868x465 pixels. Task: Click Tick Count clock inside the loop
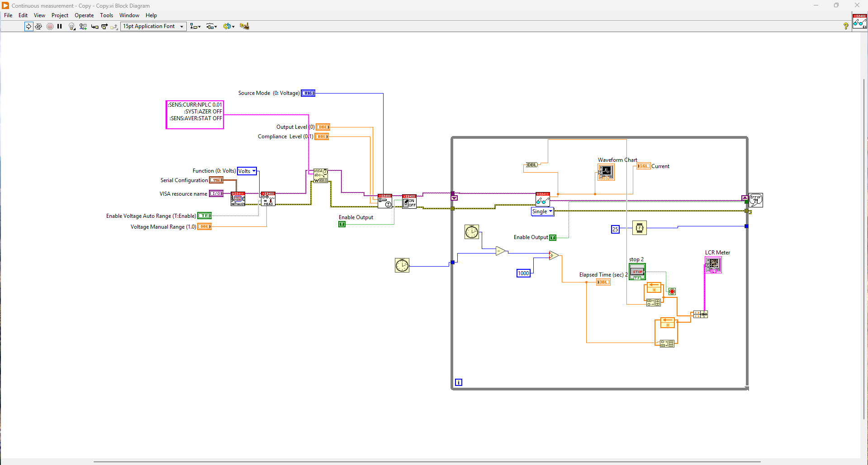pos(472,232)
